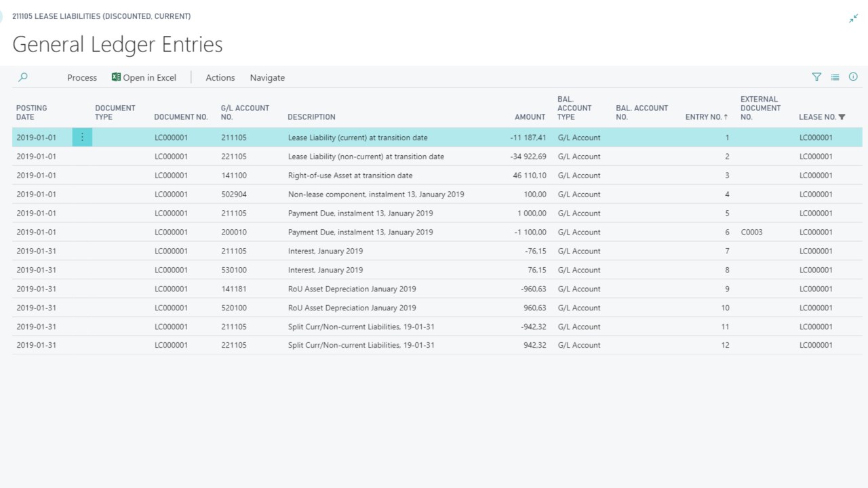Click the Lease No. column filter funnel
Viewport: 868px width, 488px height.
pyautogui.click(x=842, y=117)
